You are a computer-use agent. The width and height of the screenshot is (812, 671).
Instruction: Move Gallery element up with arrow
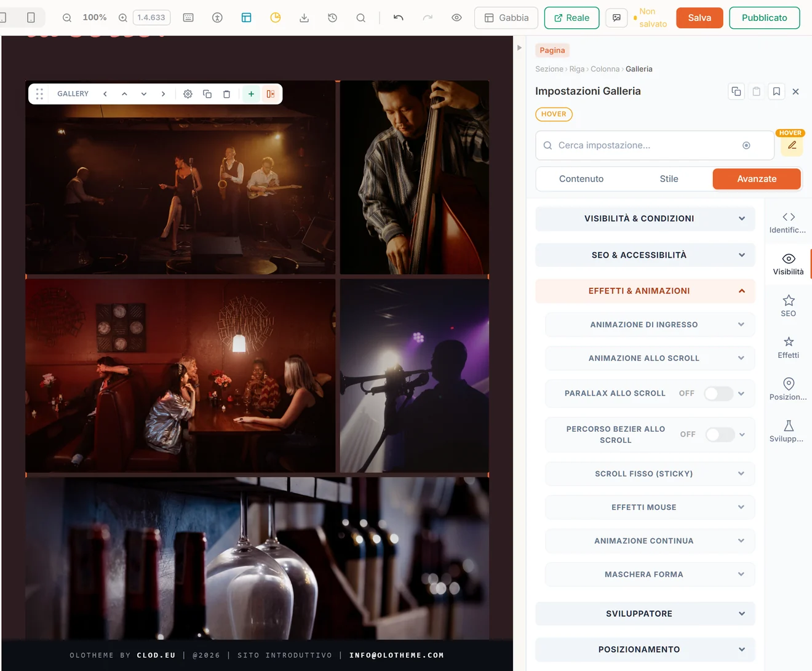point(124,94)
